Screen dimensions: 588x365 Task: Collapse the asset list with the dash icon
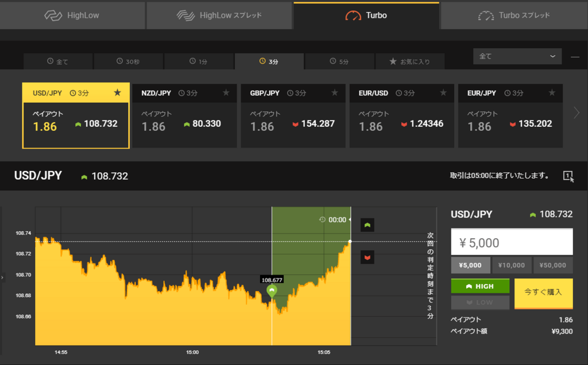574,56
